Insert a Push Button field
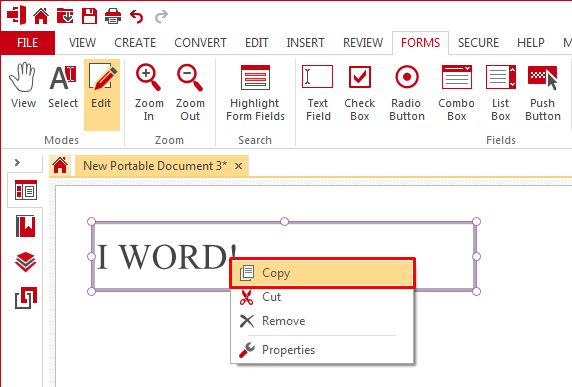This screenshot has width=572, height=387. tap(542, 93)
